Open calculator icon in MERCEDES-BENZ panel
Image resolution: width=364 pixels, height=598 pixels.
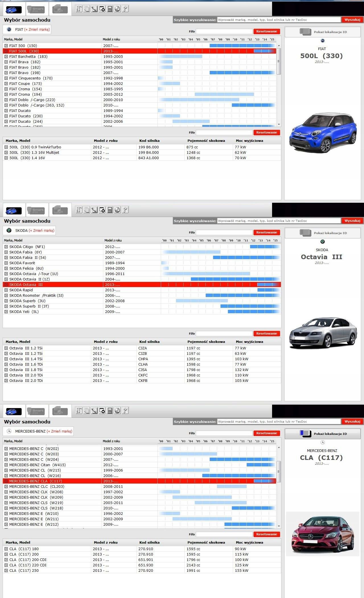click(x=110, y=411)
